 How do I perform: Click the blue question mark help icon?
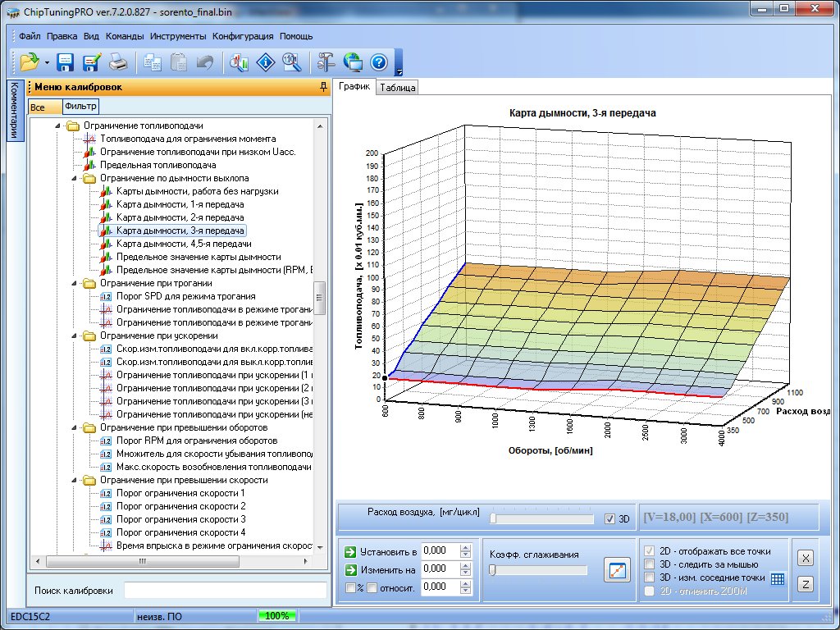[378, 62]
